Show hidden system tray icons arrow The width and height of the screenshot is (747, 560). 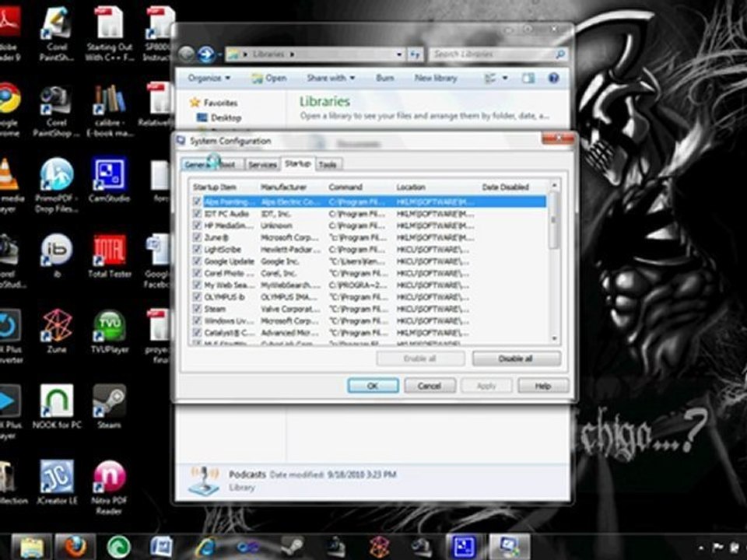[701, 548]
